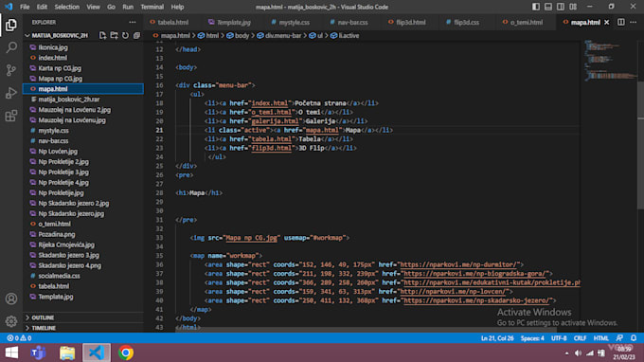
Task: Open the Explorer view in activity bar
Action: tap(11, 25)
